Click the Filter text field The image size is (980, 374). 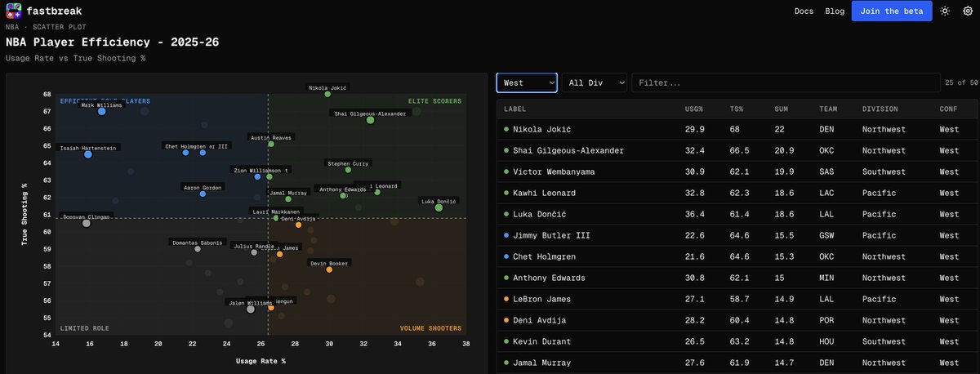tap(786, 82)
